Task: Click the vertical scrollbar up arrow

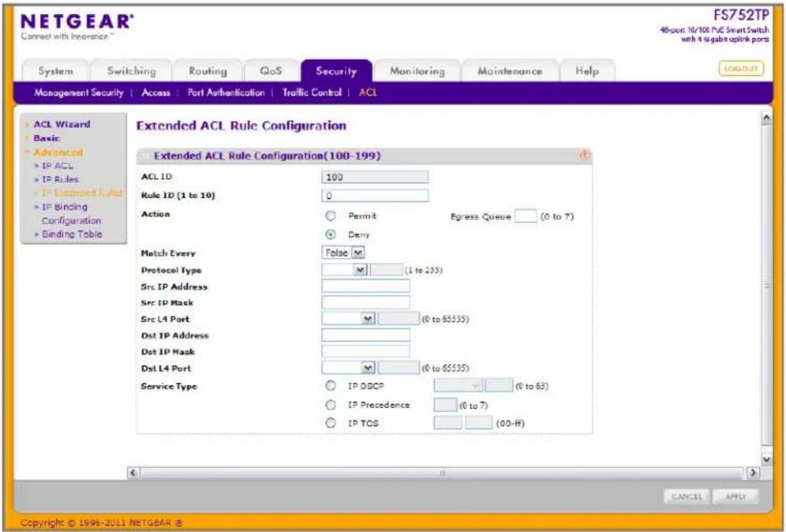Action: [x=767, y=118]
